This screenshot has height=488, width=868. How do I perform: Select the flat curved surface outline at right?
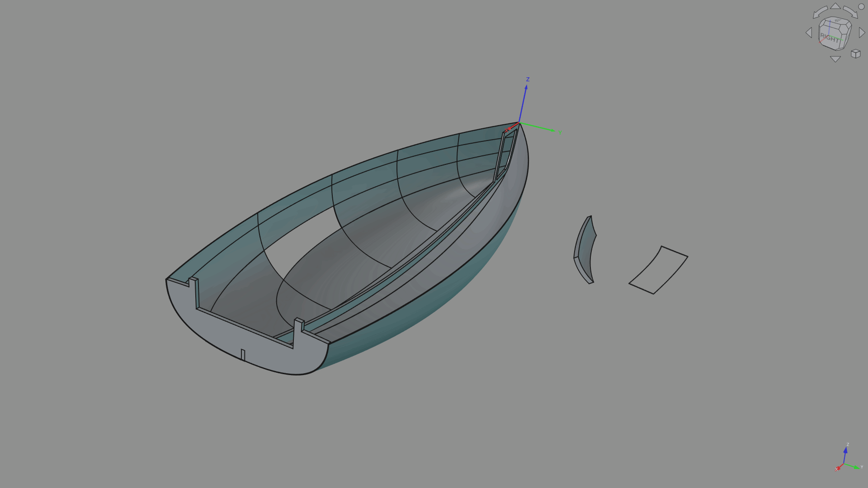(x=658, y=270)
